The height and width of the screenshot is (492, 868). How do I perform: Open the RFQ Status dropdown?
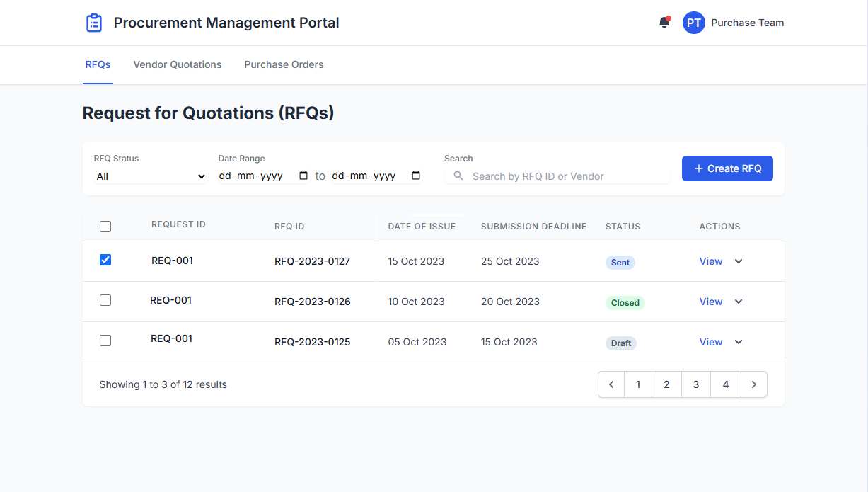(x=150, y=176)
